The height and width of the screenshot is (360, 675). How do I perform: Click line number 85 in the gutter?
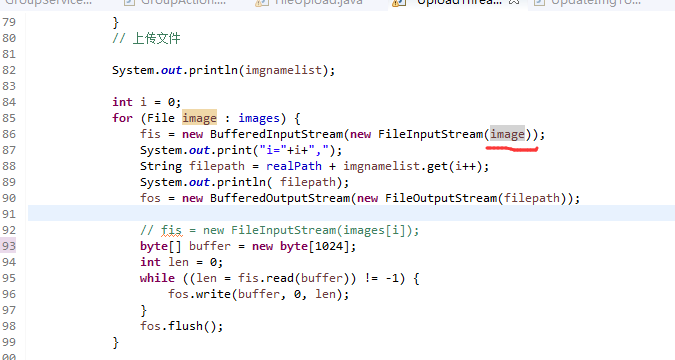click(9, 118)
